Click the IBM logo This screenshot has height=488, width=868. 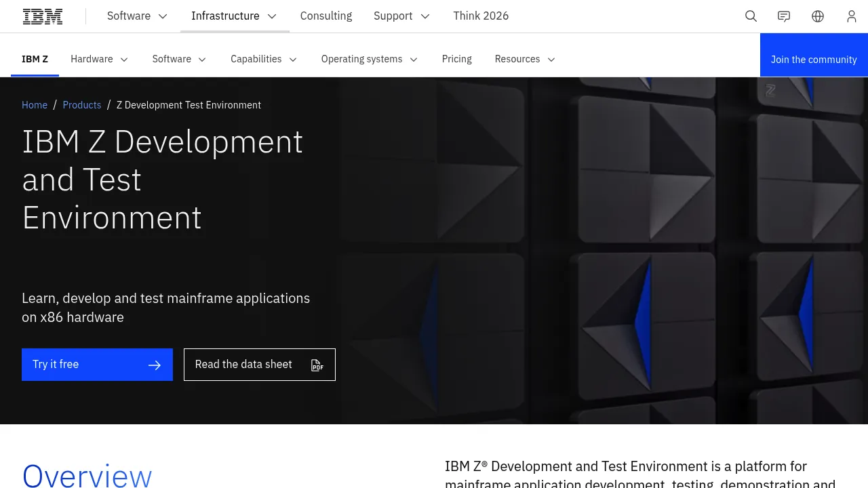tap(43, 16)
